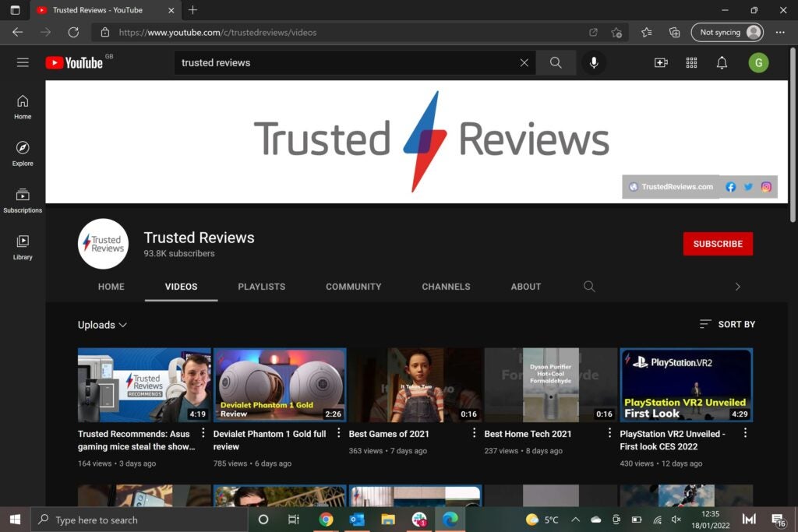Open channel's Instagram link icon
This screenshot has height=532, width=798.
click(x=766, y=187)
